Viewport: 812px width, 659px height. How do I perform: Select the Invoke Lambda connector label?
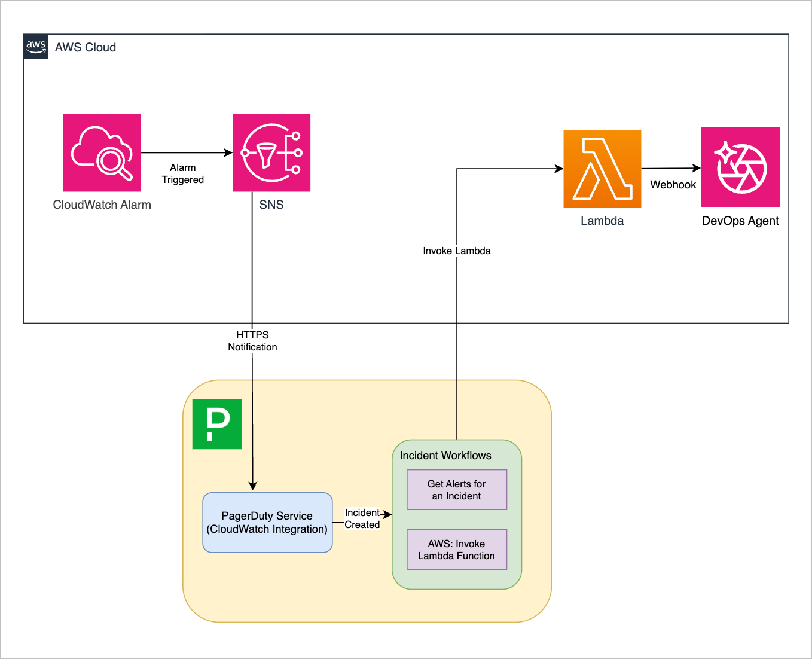457,251
